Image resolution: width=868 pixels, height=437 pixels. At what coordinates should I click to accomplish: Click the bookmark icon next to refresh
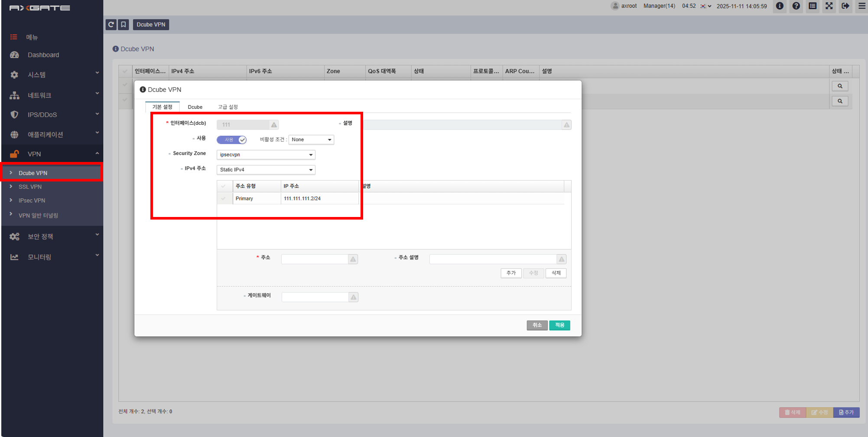[x=124, y=25]
